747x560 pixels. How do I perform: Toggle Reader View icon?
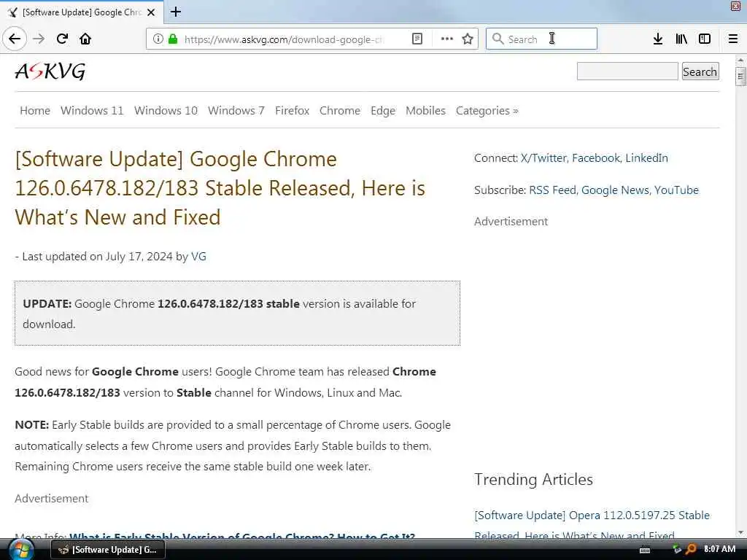coord(417,39)
